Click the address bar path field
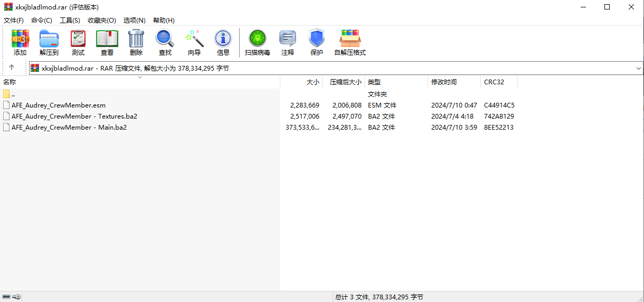Image resolution: width=644 pixels, height=302 pixels. click(336, 68)
